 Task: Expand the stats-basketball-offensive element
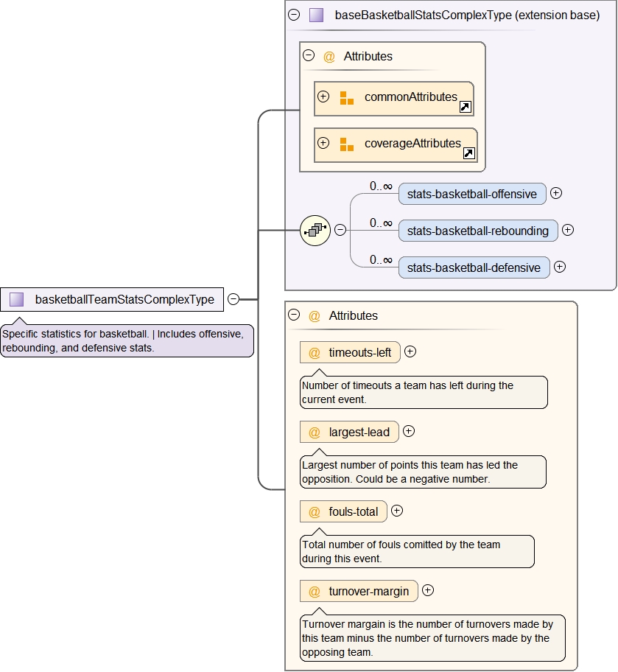coord(556,193)
